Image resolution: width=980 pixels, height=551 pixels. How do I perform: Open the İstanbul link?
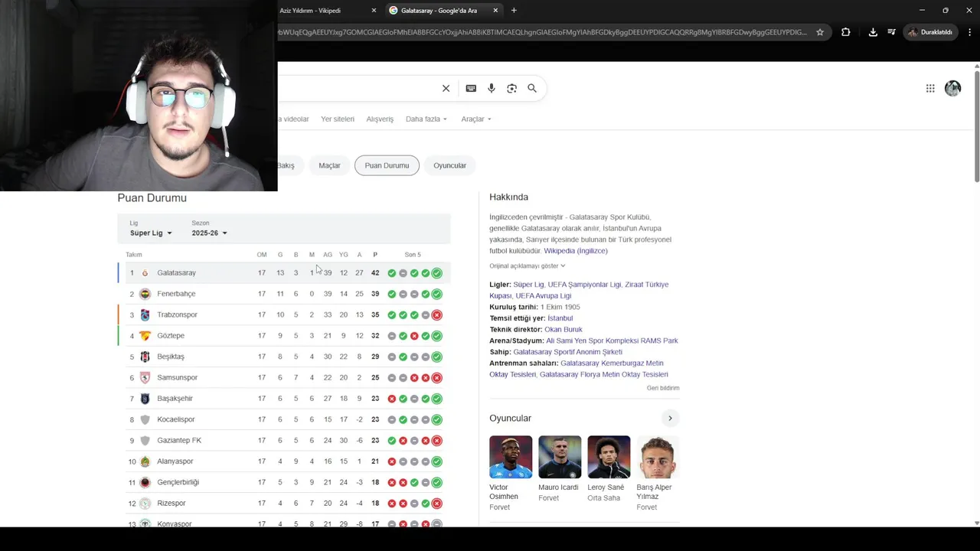[560, 318]
